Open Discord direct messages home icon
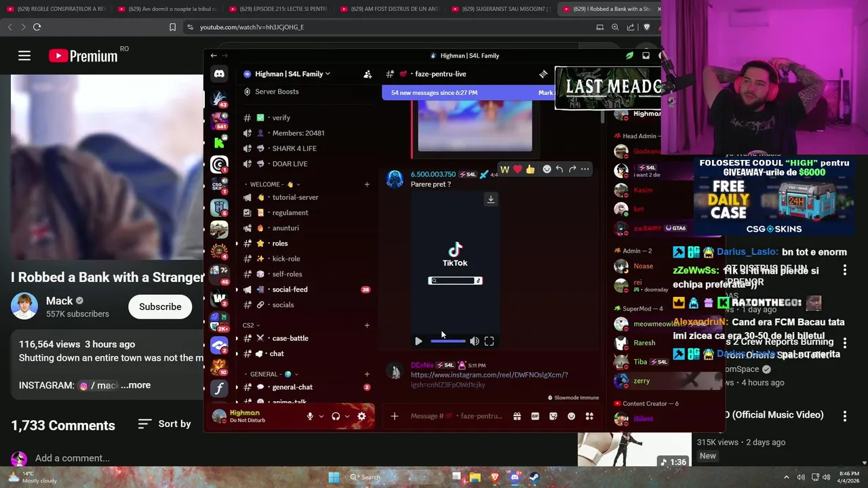The image size is (868, 488). coord(219,74)
